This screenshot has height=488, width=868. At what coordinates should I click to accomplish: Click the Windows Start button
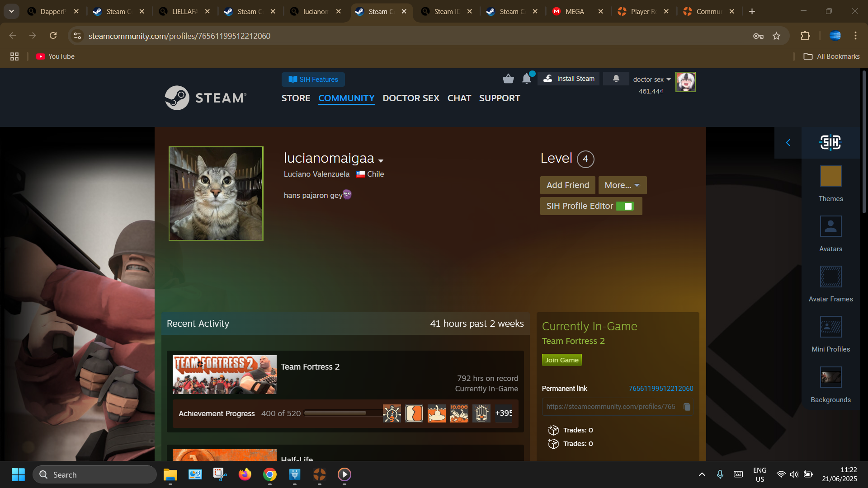pyautogui.click(x=18, y=474)
